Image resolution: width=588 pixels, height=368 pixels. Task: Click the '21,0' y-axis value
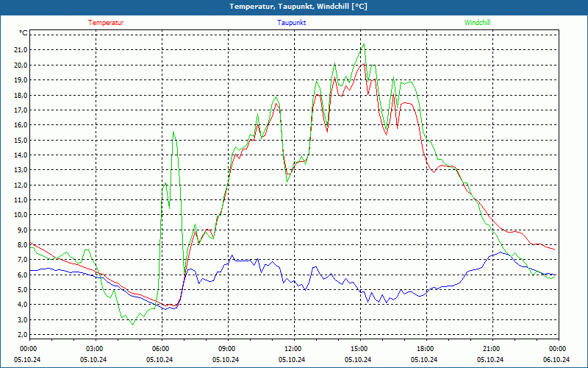pos(21,50)
